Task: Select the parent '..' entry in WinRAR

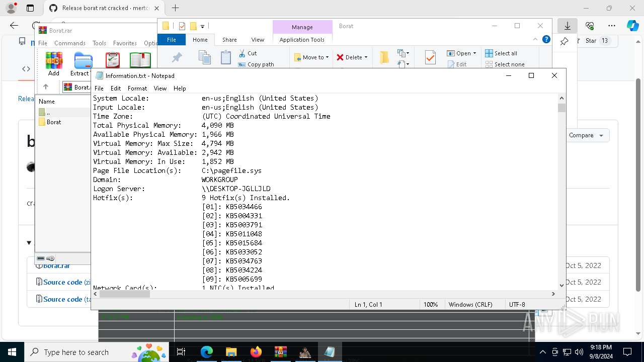Action: pyautogui.click(x=45, y=112)
